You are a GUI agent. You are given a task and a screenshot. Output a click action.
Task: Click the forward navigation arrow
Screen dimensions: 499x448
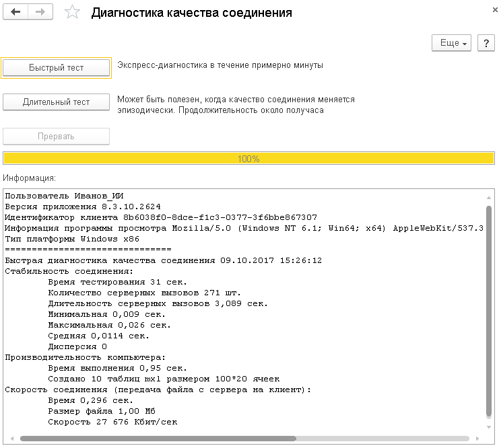point(40,12)
